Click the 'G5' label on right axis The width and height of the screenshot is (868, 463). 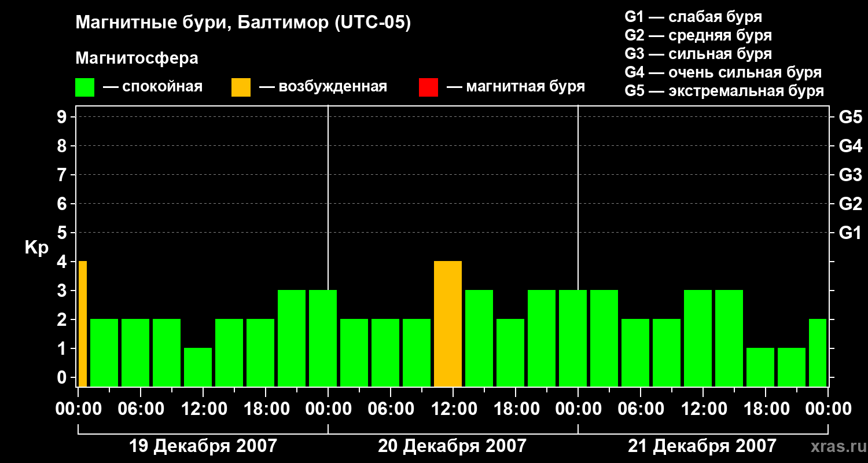[x=850, y=117]
